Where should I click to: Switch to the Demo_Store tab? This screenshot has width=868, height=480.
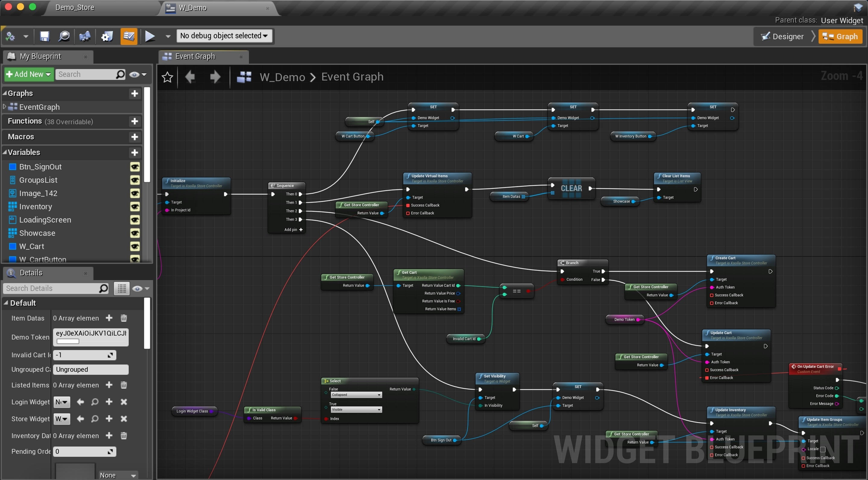pyautogui.click(x=75, y=8)
